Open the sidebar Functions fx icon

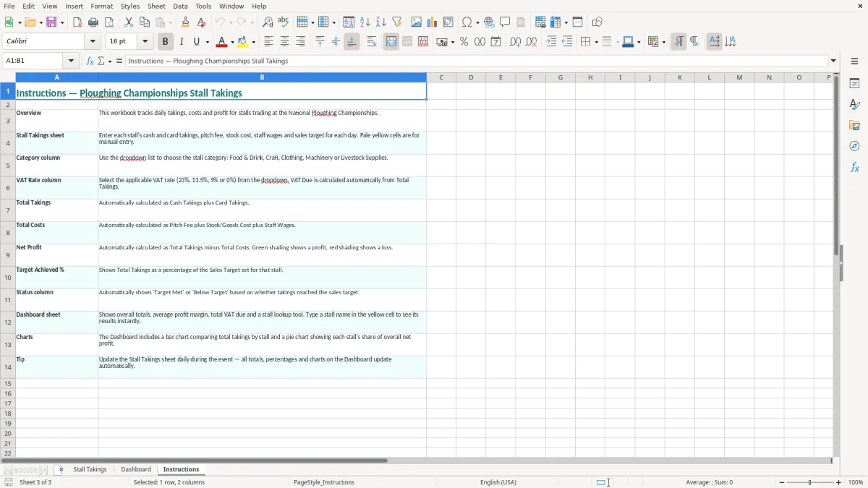click(854, 168)
